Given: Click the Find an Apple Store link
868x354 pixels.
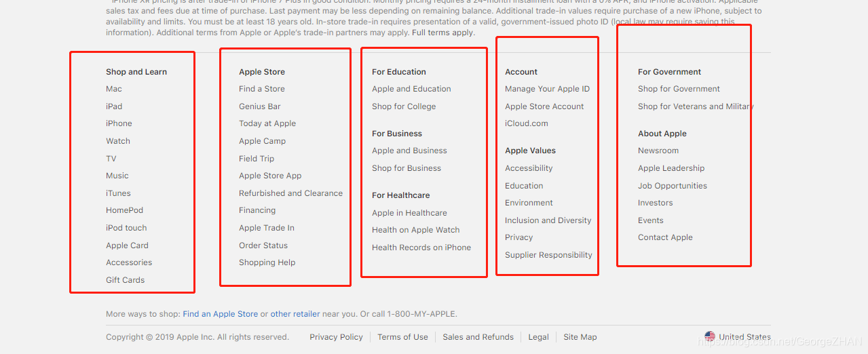Looking at the screenshot, I should [221, 314].
